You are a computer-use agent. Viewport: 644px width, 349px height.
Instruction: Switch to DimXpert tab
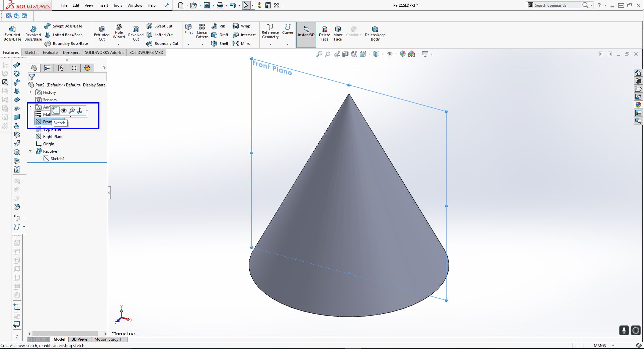[x=71, y=52]
